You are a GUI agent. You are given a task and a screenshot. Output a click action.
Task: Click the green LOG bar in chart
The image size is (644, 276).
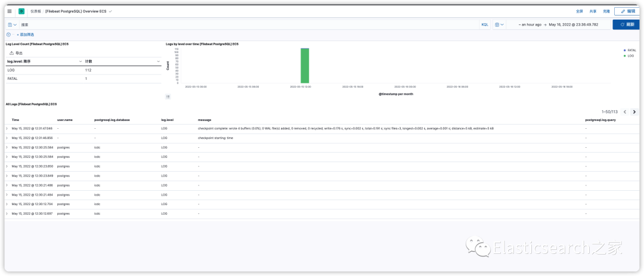pos(305,66)
